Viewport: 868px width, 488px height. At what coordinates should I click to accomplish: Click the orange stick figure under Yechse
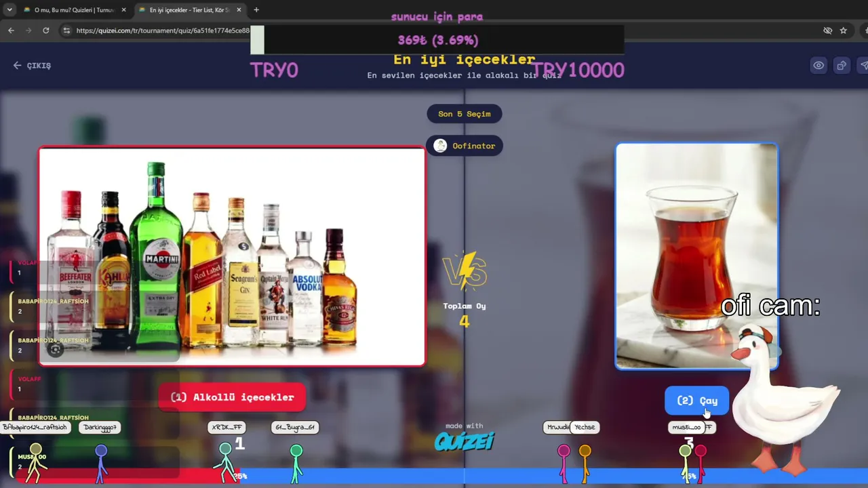[x=585, y=463]
